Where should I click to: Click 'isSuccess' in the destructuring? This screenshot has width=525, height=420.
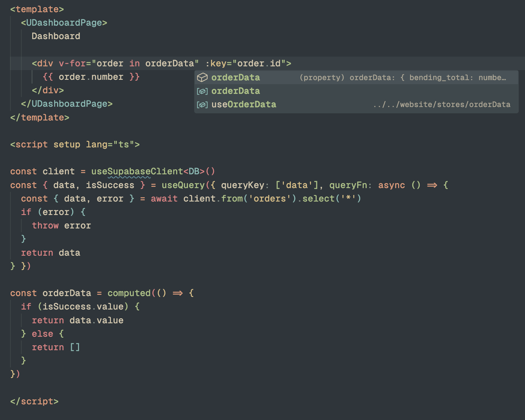(110, 185)
